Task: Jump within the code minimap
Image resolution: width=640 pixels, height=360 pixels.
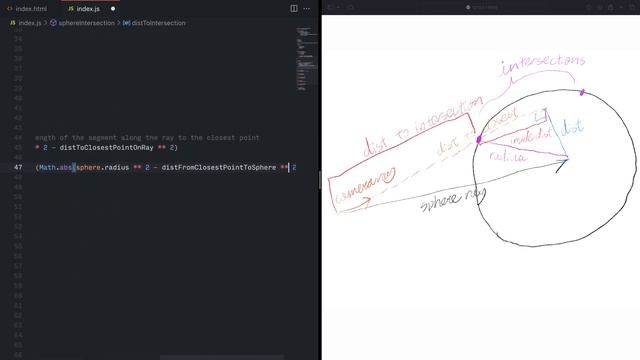Action: [307, 59]
